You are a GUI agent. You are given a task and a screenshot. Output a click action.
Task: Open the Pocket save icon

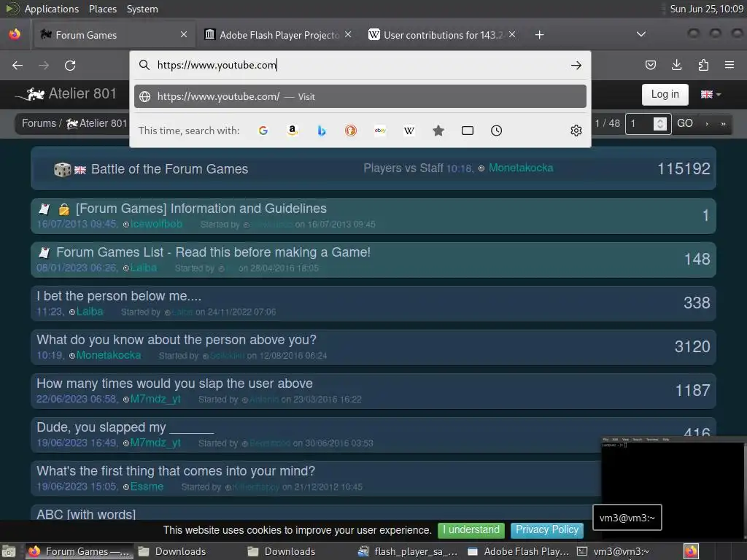pyautogui.click(x=650, y=65)
